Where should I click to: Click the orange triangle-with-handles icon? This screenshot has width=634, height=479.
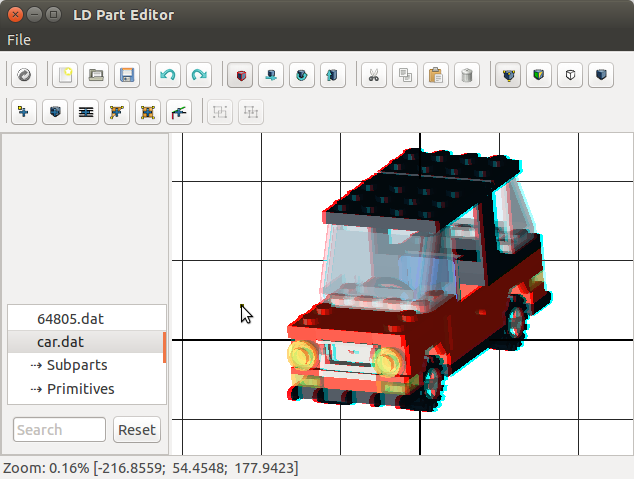(x=117, y=112)
